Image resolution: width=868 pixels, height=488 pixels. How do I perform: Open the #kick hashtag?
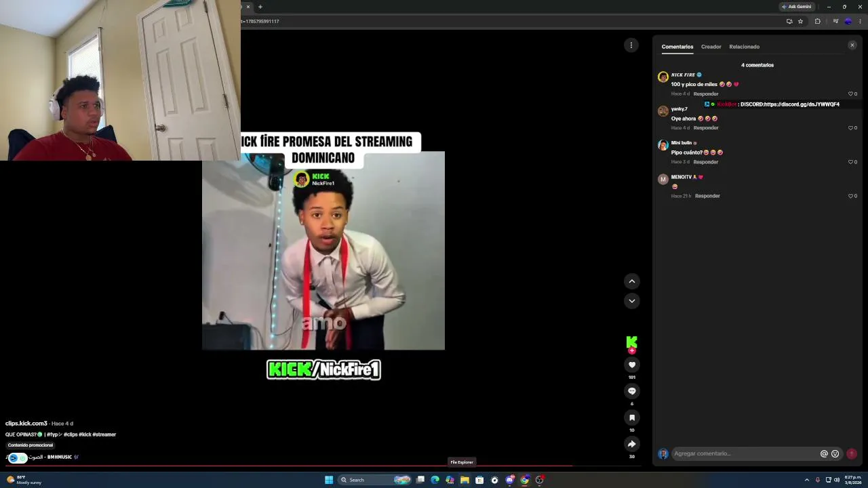point(85,434)
